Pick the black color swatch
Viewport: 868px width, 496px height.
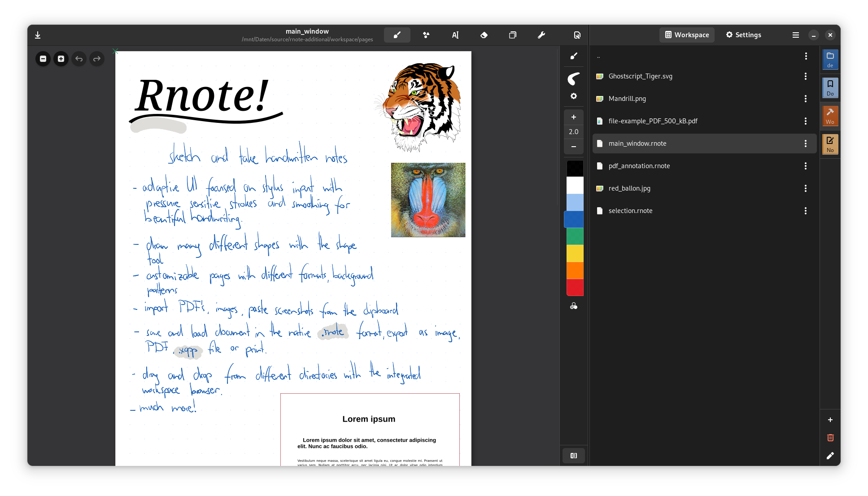pyautogui.click(x=575, y=169)
